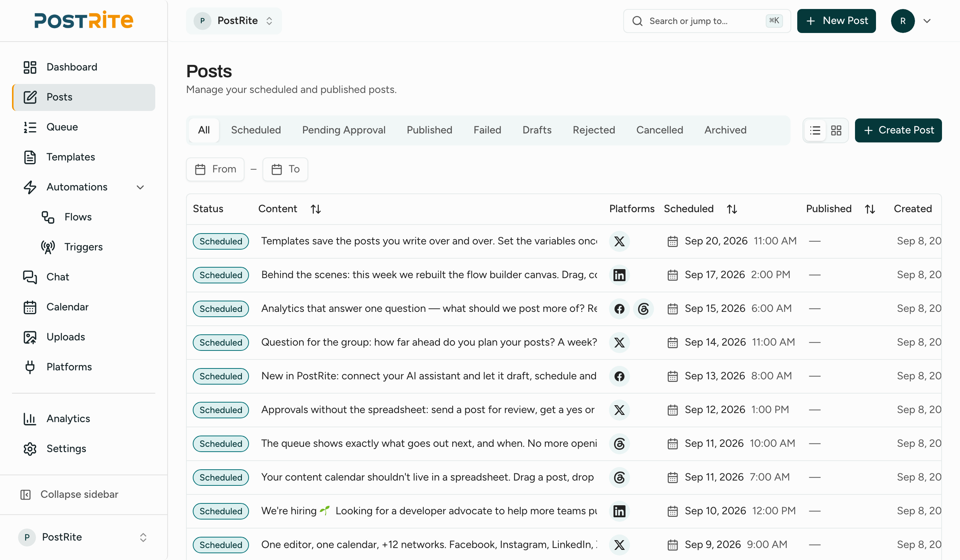Image resolution: width=960 pixels, height=560 pixels.
Task: Open the PostRite workspace menu at sidebar bottom
Action: pos(83,537)
